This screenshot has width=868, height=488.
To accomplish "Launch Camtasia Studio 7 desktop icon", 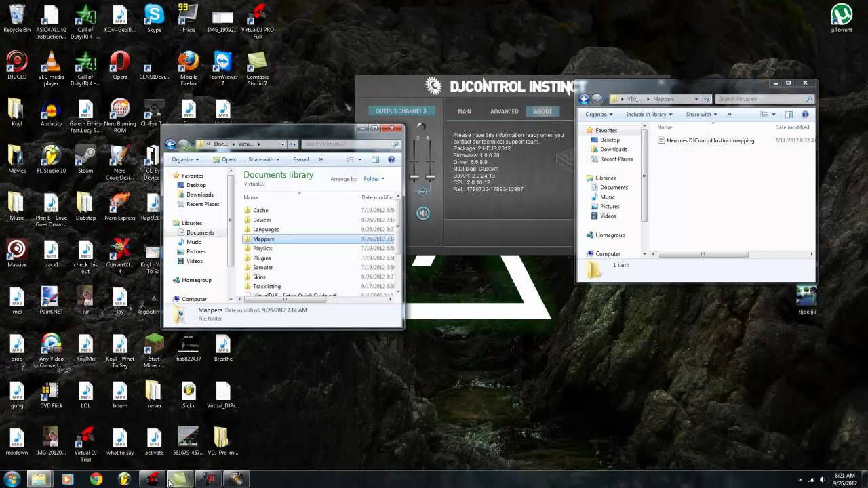I will pyautogui.click(x=258, y=68).
